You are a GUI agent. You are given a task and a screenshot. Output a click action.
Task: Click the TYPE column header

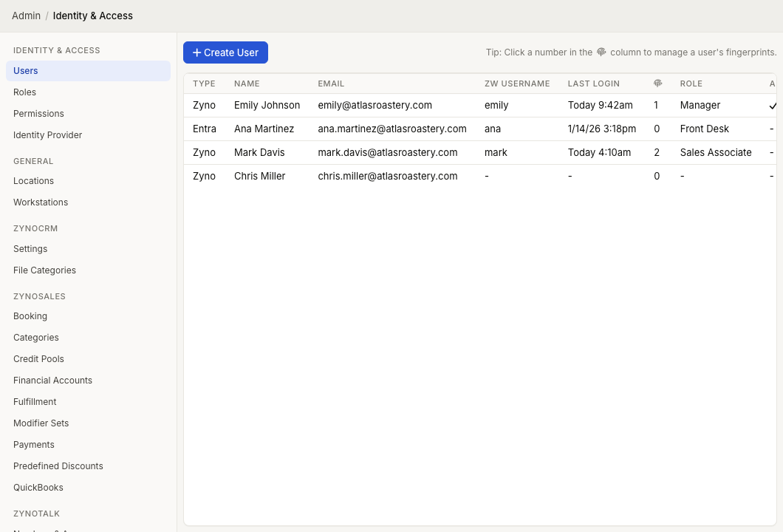[x=204, y=83]
